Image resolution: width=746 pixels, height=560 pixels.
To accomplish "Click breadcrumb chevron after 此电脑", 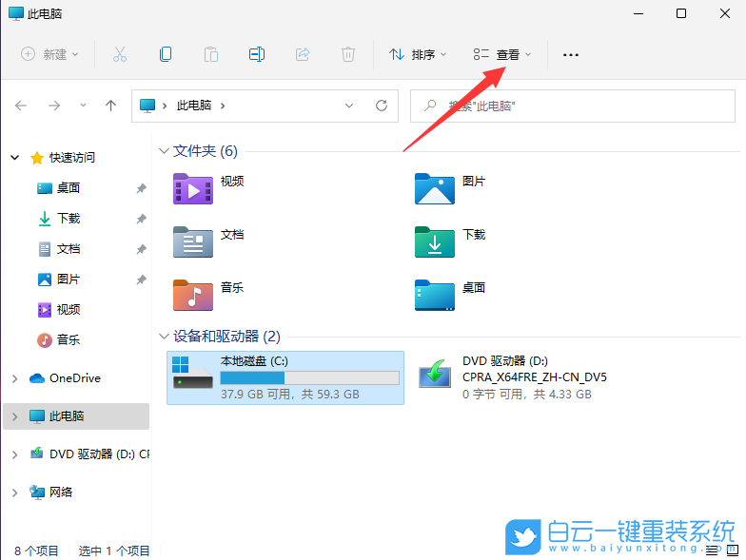I will click(x=223, y=106).
